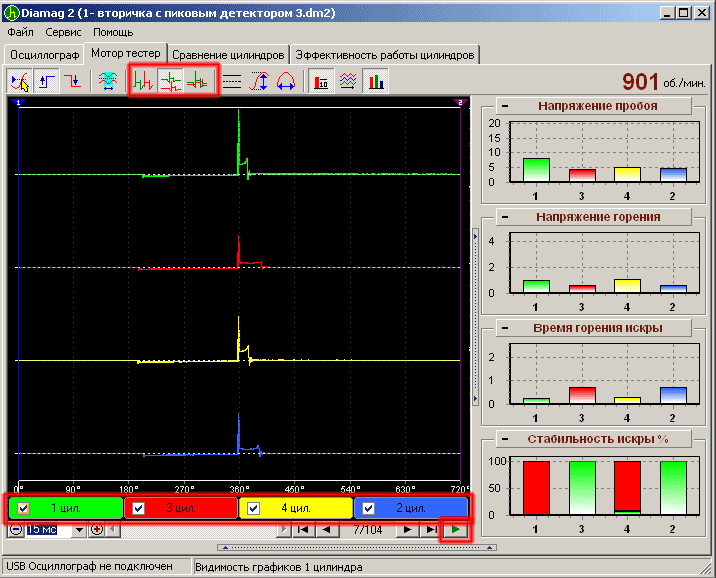
Task: Click the Diamag 2 title bar icon
Action: point(11,13)
